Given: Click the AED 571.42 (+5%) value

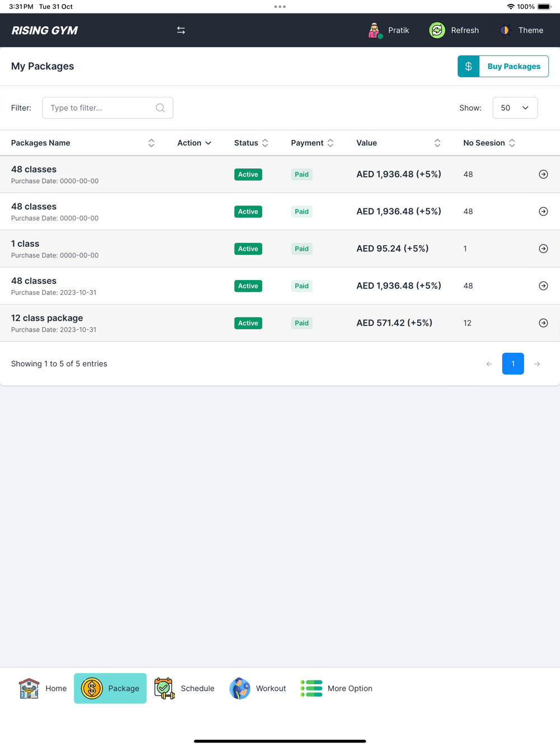Looking at the screenshot, I should pyautogui.click(x=394, y=323).
